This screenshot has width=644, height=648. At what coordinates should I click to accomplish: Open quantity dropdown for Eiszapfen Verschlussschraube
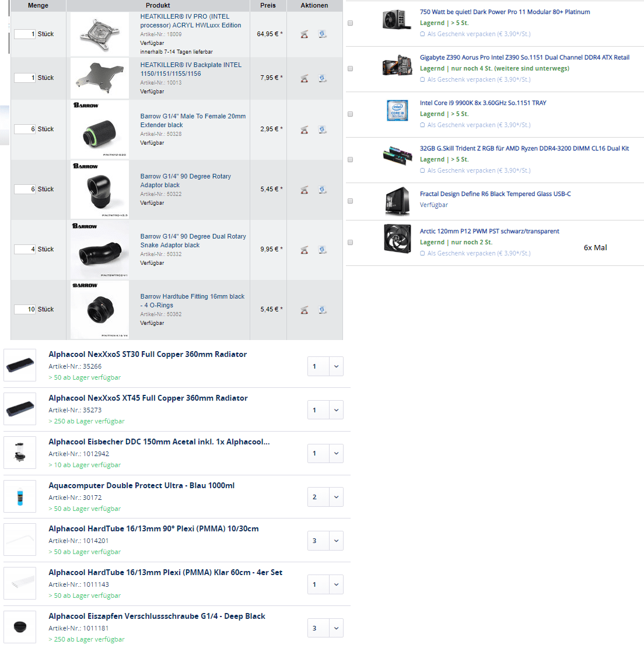pyautogui.click(x=336, y=628)
